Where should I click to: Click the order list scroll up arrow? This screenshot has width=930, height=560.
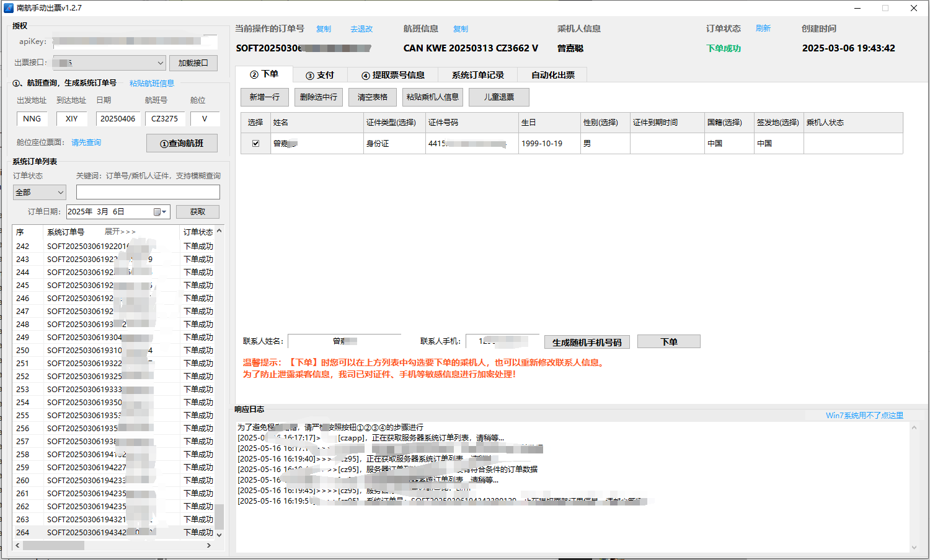coord(219,231)
